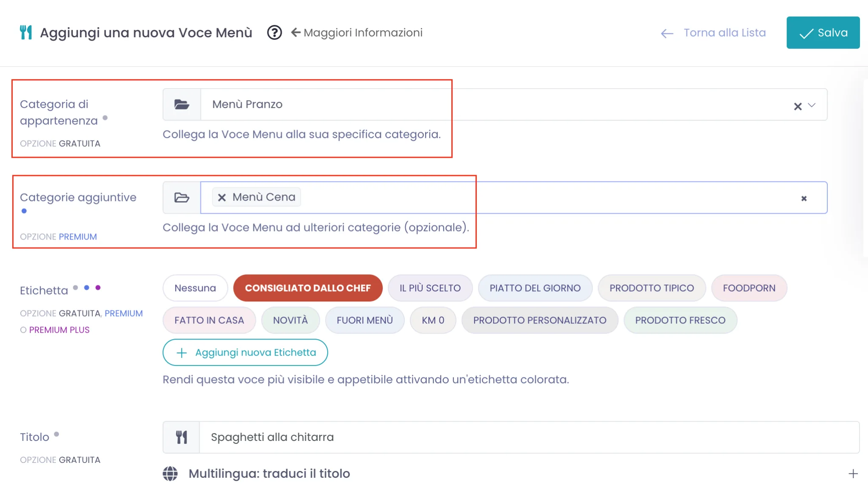Remove the Menù Cena tag

click(222, 198)
